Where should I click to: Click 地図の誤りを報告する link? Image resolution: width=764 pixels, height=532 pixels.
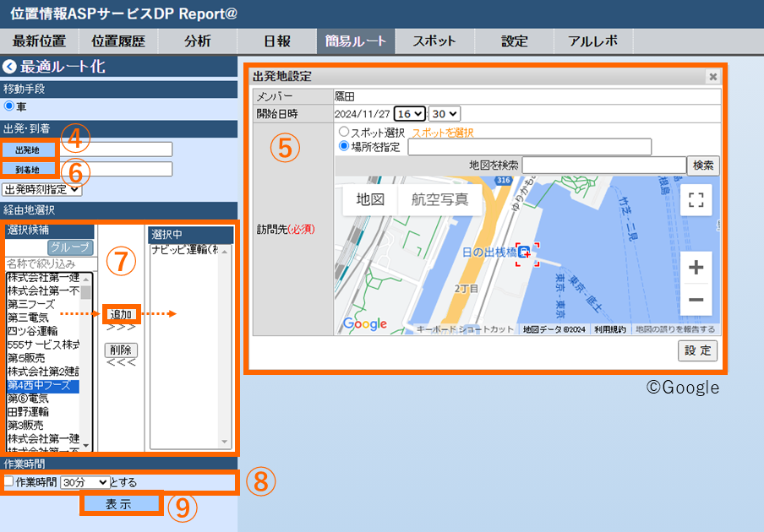tap(675, 329)
